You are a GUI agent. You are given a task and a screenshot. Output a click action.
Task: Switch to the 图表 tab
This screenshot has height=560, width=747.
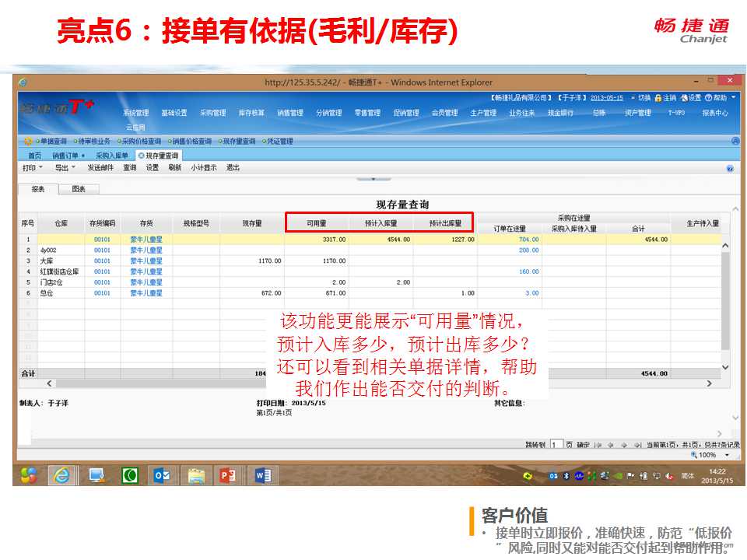tap(79, 189)
